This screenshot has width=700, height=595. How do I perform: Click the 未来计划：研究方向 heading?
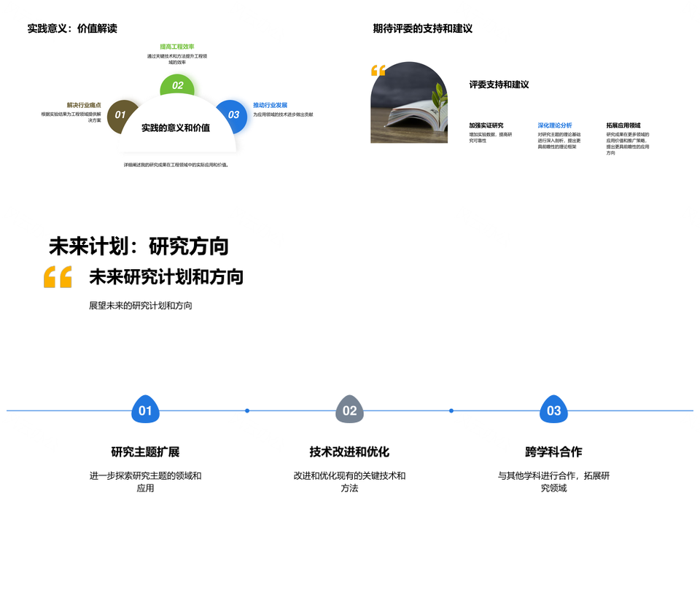(139, 246)
